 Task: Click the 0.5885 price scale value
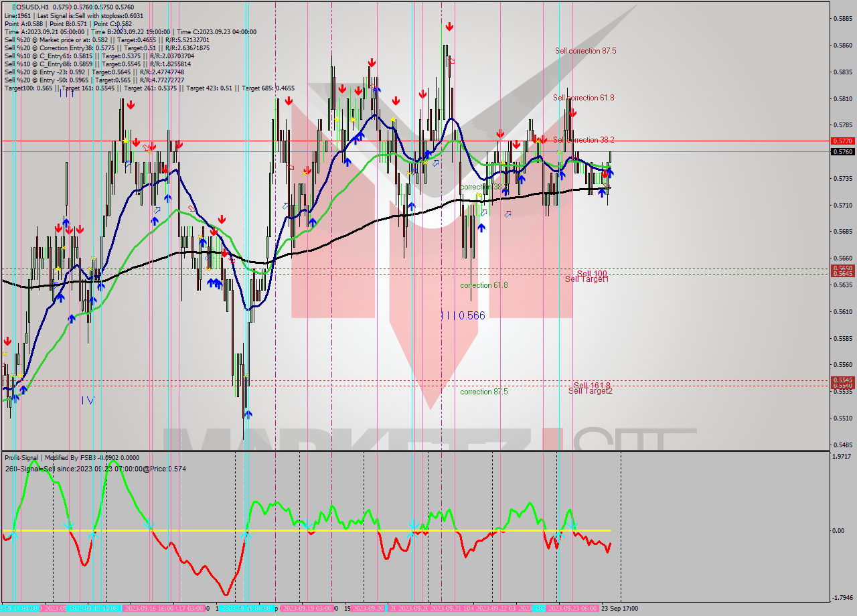pos(842,19)
